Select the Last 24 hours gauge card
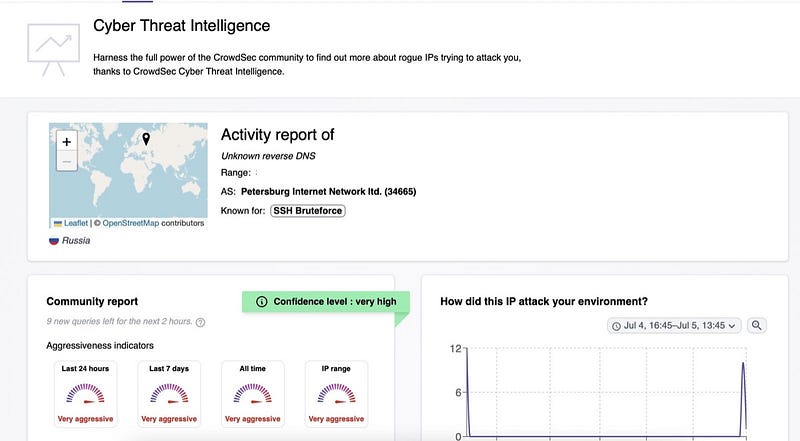 (85, 394)
